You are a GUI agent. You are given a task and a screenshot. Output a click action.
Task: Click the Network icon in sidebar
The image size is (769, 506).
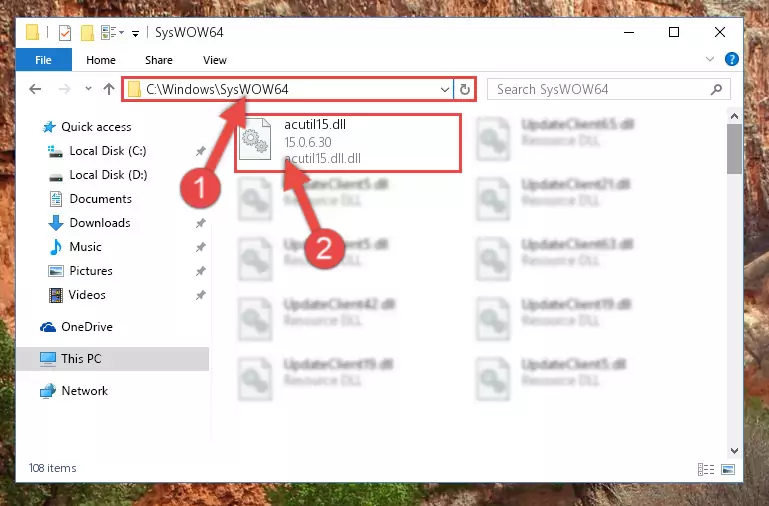pos(48,391)
